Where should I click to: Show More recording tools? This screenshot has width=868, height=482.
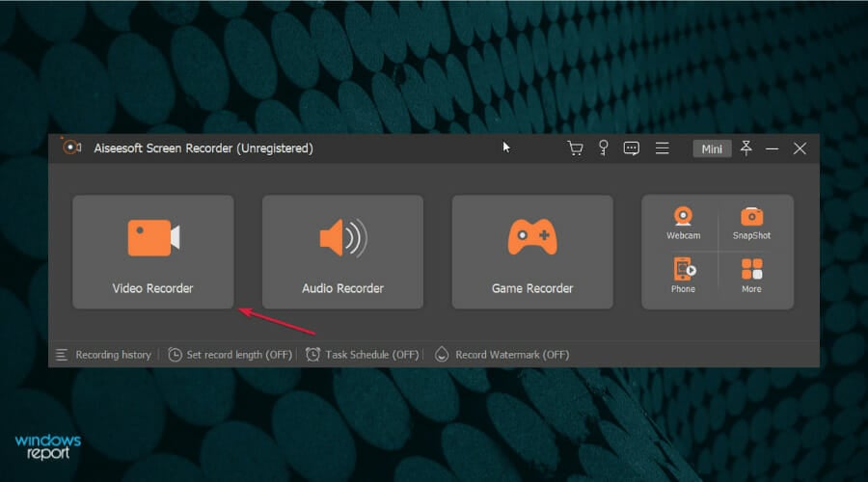751,275
